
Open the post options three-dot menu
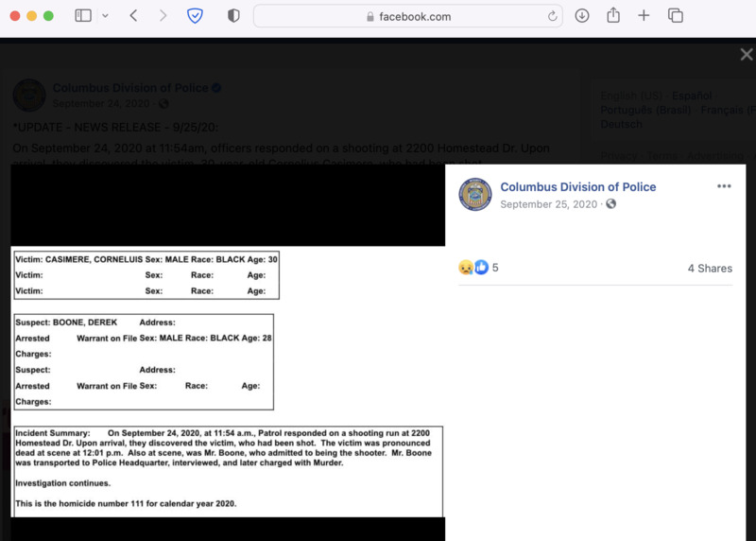coord(724,186)
